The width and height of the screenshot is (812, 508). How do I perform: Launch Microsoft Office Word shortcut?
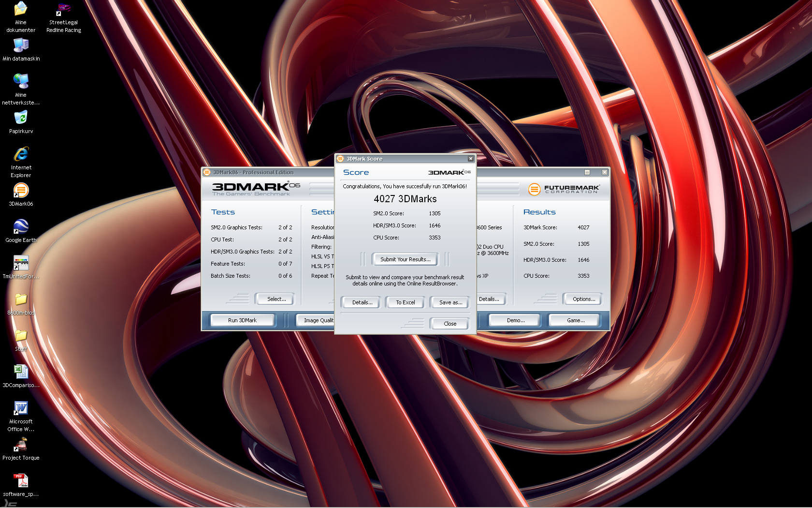pos(21,417)
